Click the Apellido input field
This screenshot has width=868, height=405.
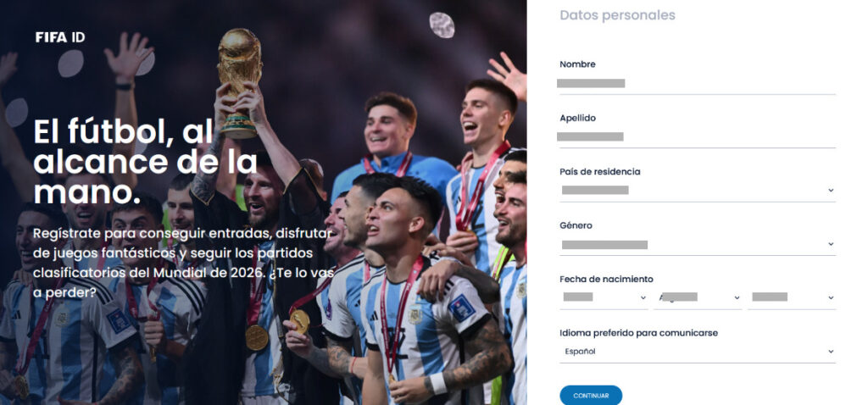click(698, 137)
